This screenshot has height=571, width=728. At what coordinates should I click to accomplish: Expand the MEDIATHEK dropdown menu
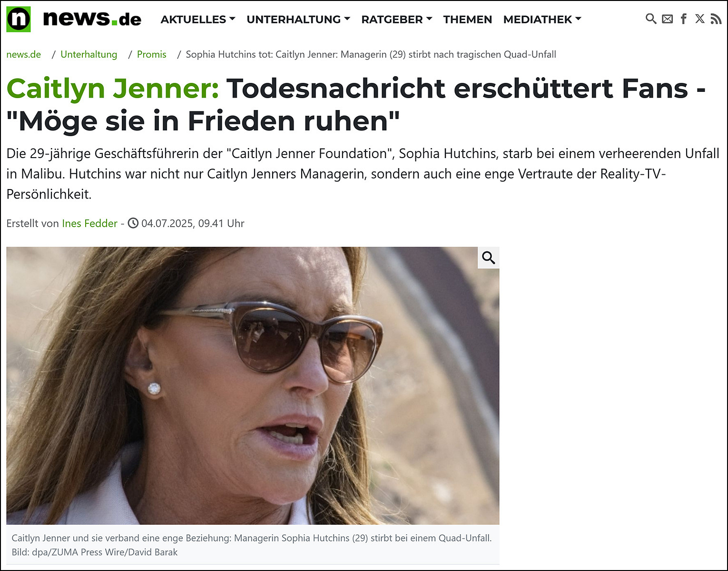click(x=542, y=20)
